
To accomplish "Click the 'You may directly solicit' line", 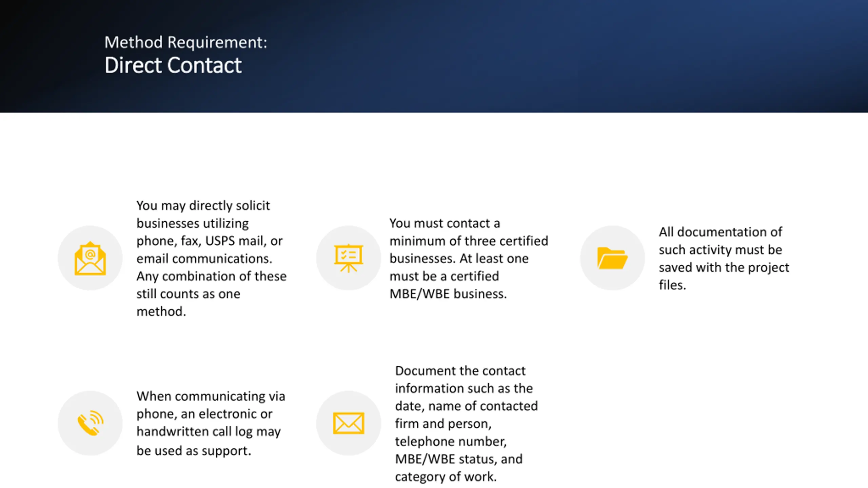I will pos(203,206).
